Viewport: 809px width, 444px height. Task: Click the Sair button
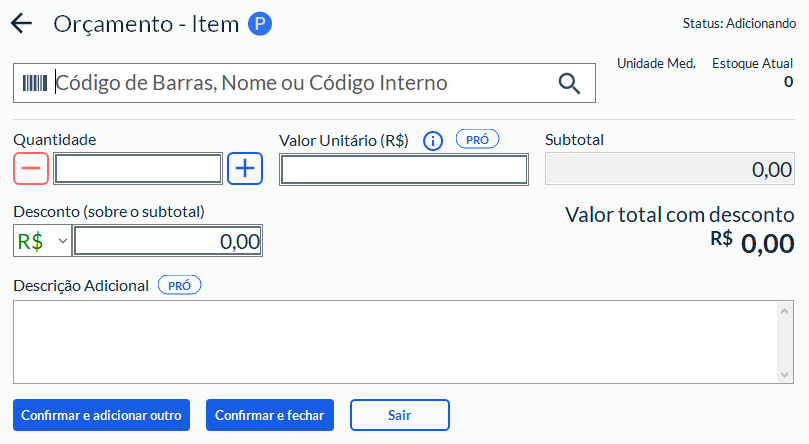click(399, 415)
